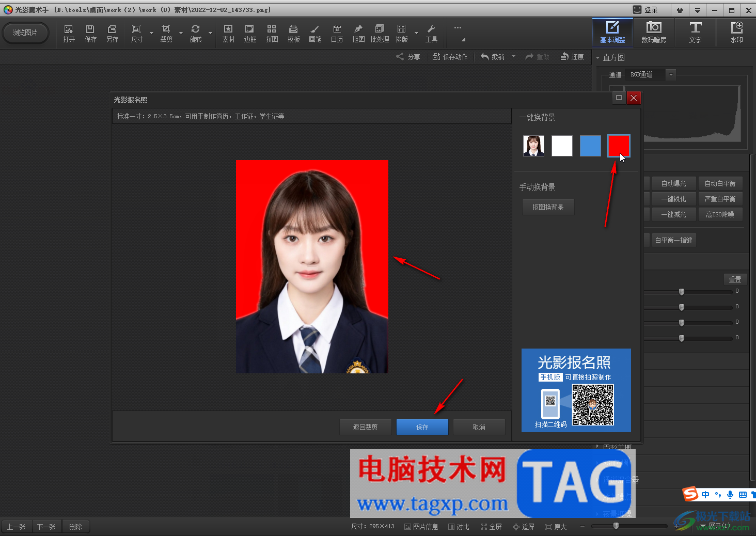The width and height of the screenshot is (756, 536).
Task: Click the 重做 (Redo) icon
Action: tap(537, 57)
